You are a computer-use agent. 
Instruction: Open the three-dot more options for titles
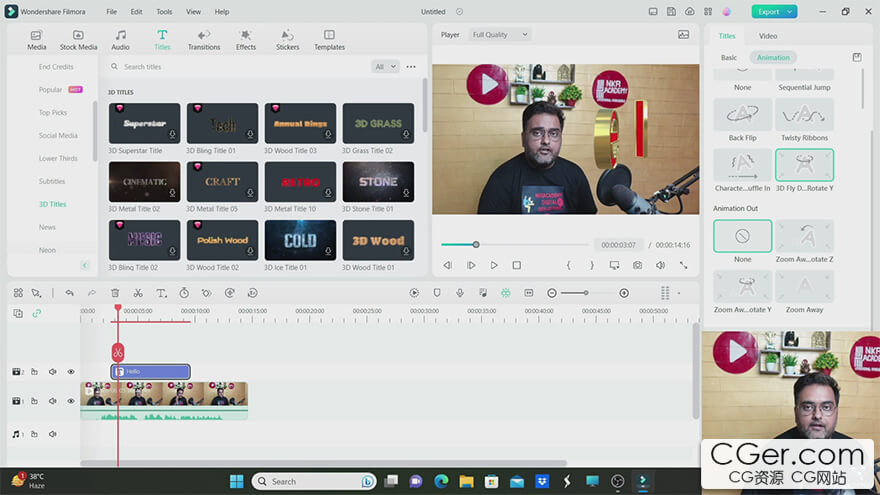coord(411,67)
